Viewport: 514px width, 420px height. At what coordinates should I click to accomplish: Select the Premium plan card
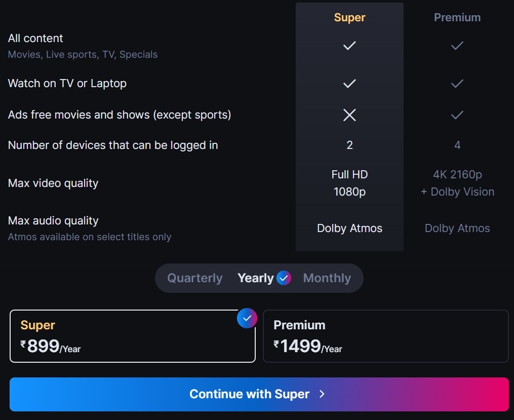pos(386,336)
